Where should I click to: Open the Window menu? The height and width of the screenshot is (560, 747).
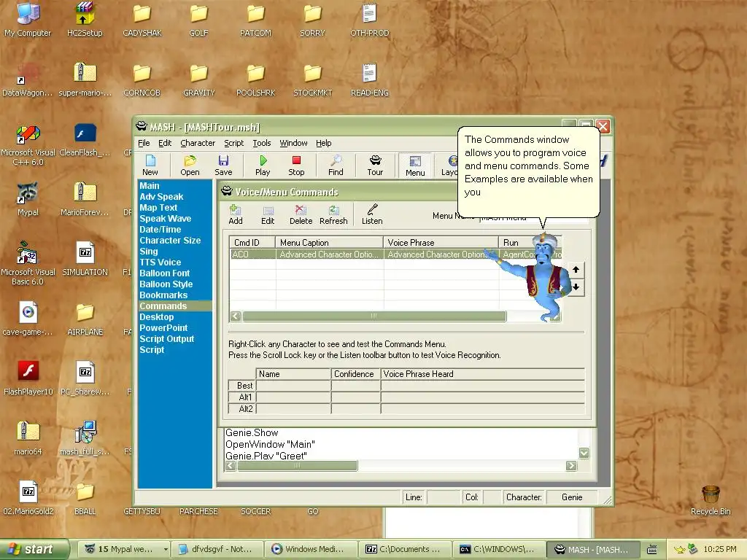click(x=293, y=143)
